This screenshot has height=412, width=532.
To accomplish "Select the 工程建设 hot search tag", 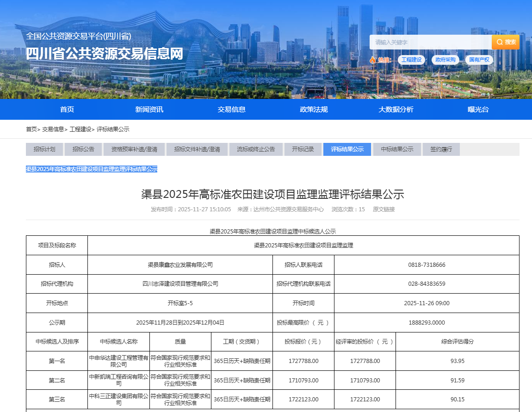I will [x=411, y=60].
